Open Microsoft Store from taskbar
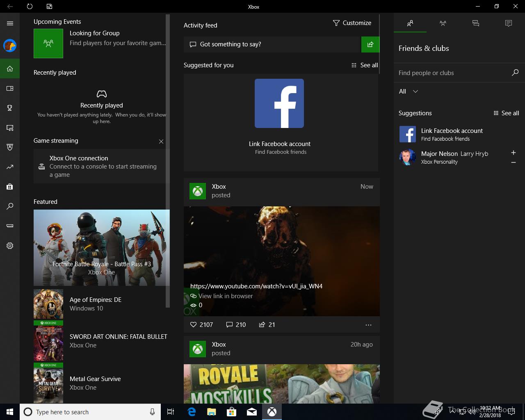The height and width of the screenshot is (420, 525). 232,412
